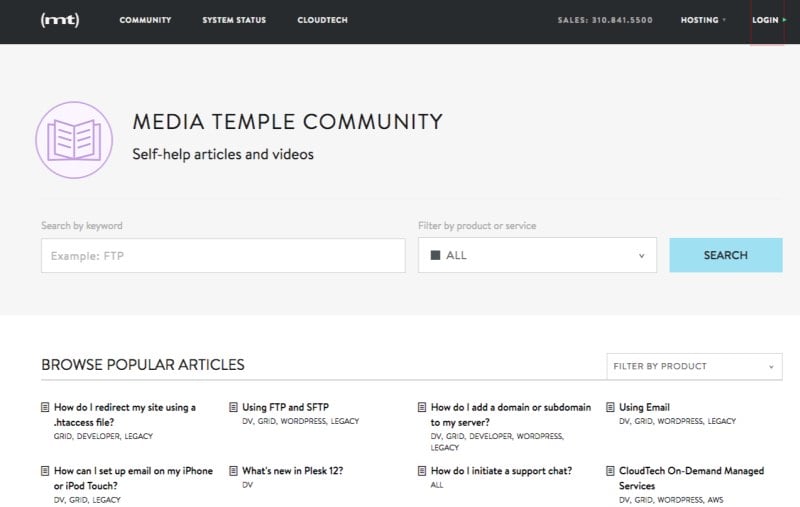The image size is (800, 507).
Task: Click DV, GRID, WORDPRESS, AWS tags under CloudTech
Action: 671,500
